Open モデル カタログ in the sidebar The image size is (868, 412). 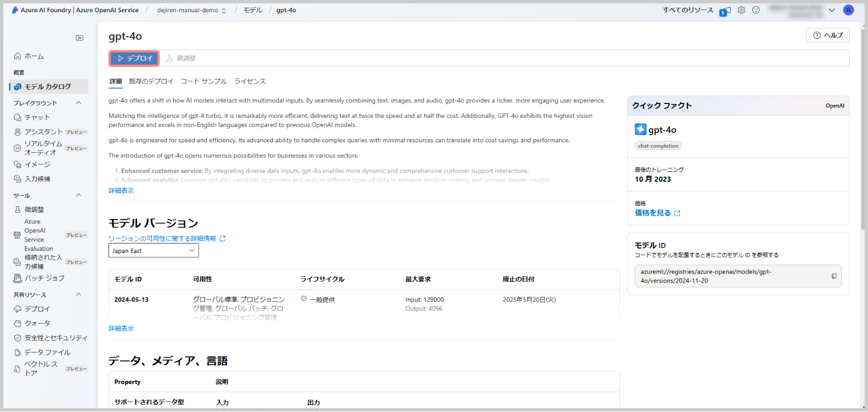49,87
